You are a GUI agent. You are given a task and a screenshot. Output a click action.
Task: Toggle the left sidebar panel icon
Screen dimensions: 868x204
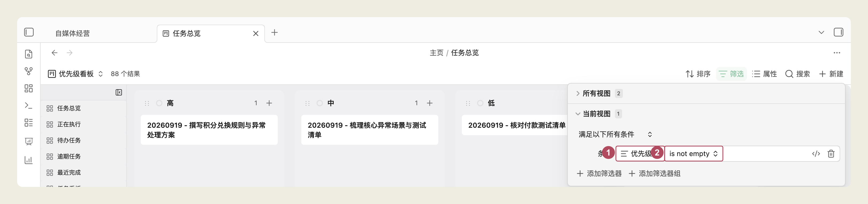[29, 32]
